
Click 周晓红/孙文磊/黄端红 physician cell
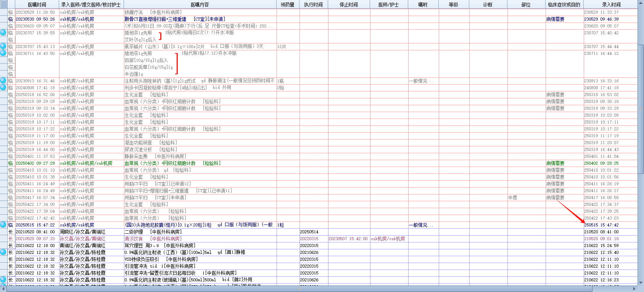82,232
